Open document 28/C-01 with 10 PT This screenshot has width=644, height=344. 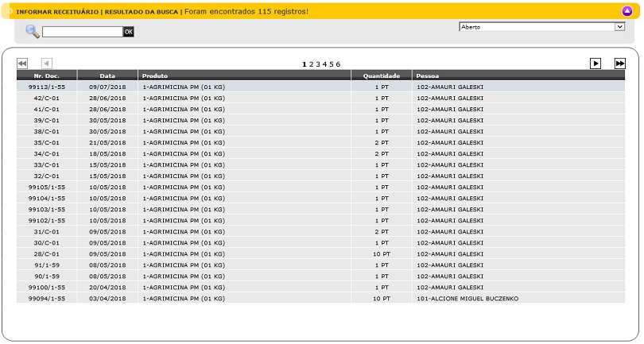pyautogui.click(x=47, y=253)
